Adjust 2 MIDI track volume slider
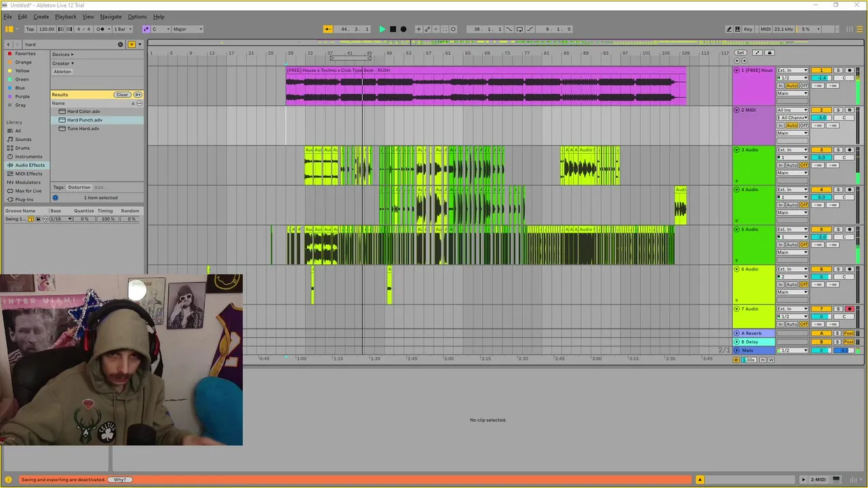 coord(821,118)
